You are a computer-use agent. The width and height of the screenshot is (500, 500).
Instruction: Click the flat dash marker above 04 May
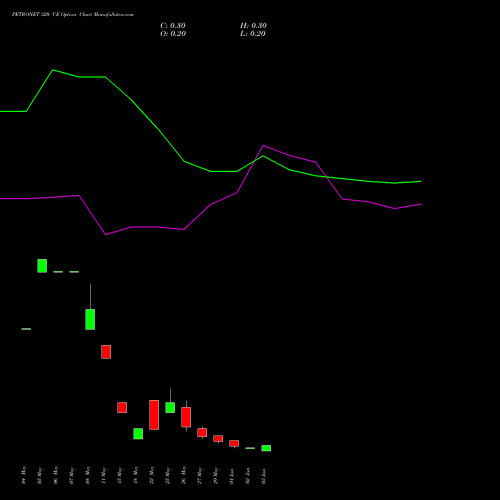click(26, 329)
